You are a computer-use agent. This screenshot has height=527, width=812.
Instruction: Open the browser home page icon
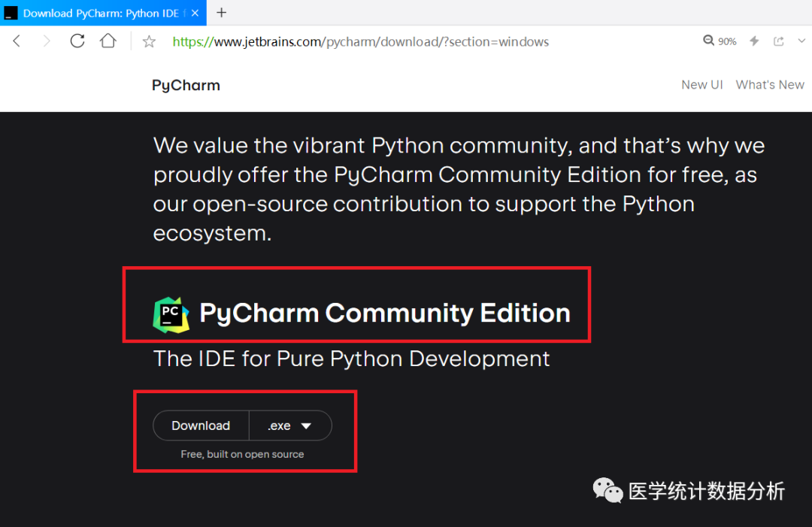[x=108, y=41]
